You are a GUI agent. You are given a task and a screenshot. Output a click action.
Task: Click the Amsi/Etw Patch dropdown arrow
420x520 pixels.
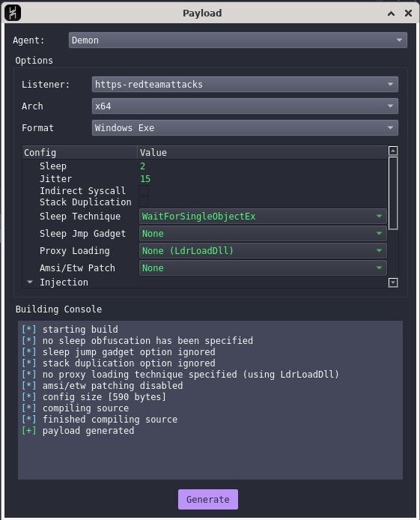[379, 267]
